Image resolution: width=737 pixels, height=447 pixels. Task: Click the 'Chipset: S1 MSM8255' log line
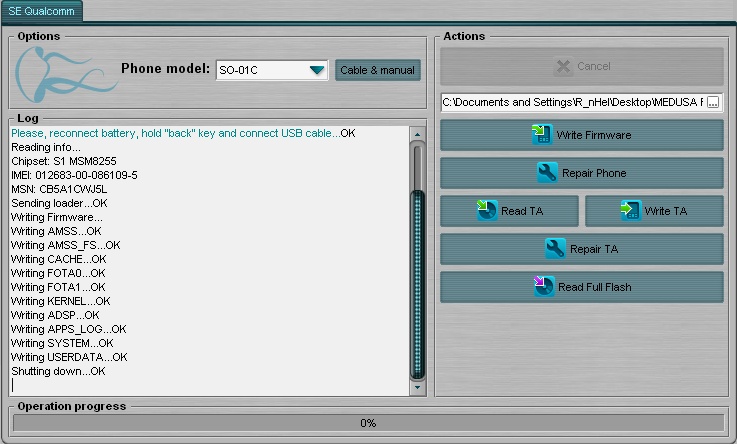click(64, 161)
